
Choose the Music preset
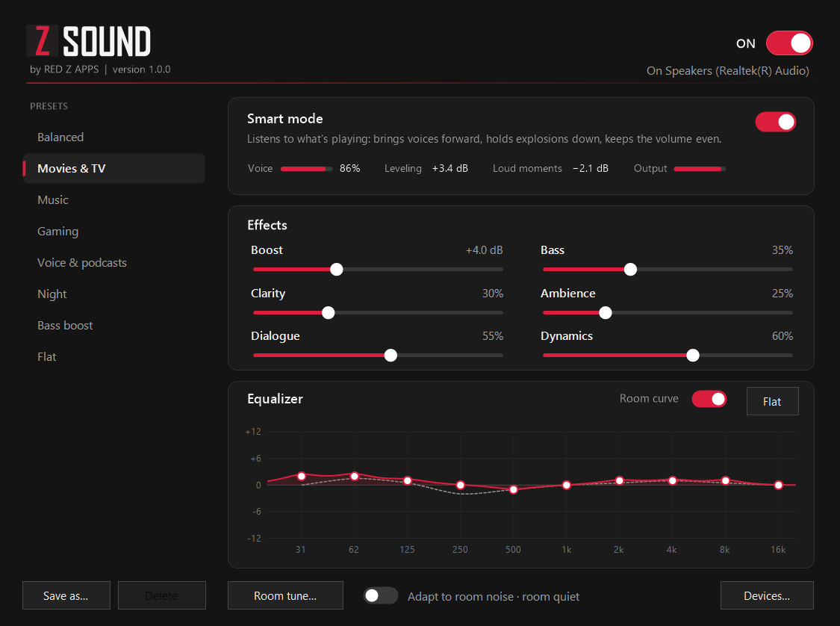(113, 200)
